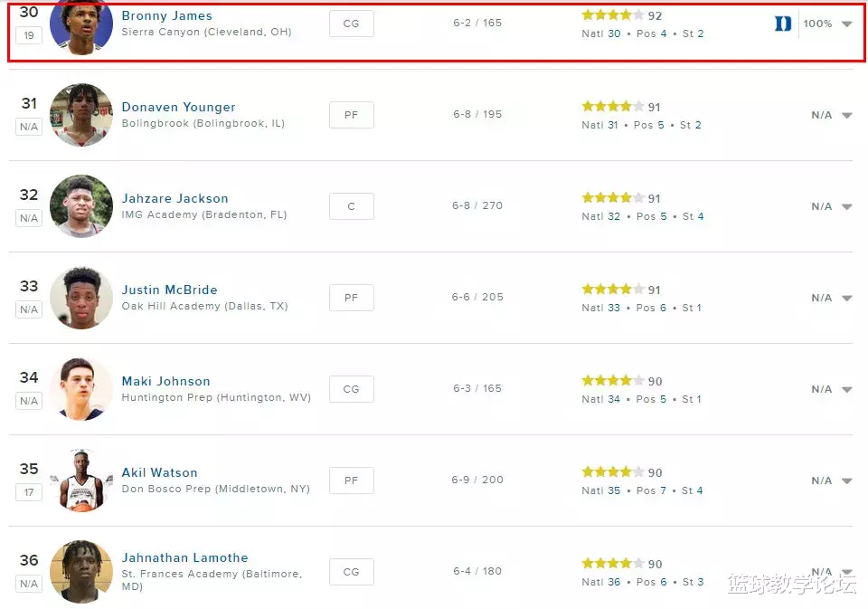The width and height of the screenshot is (868, 609).
Task: Click the PF position badge for Akil Watson
Action: pyautogui.click(x=351, y=481)
